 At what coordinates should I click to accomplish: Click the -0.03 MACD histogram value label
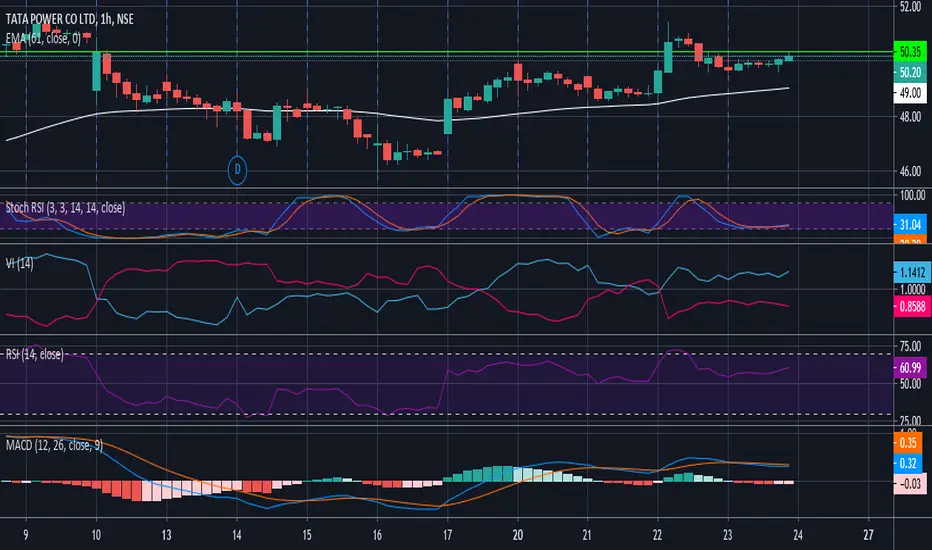[910, 484]
